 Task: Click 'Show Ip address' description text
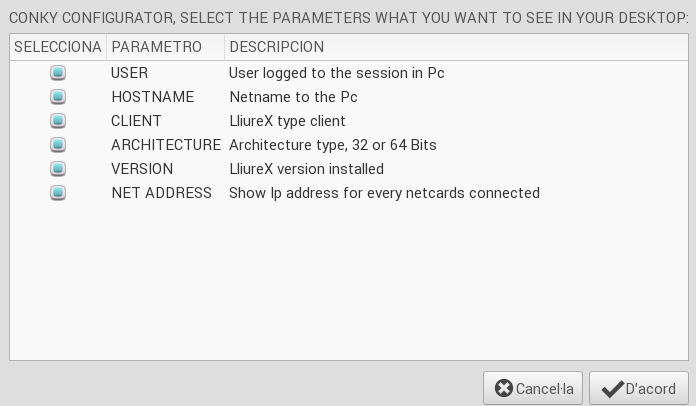tap(384, 193)
